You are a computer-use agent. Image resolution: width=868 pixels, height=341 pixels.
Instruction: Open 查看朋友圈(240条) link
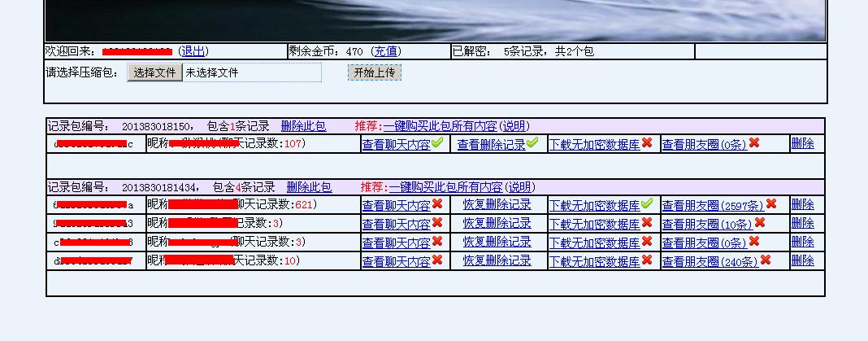710,261
